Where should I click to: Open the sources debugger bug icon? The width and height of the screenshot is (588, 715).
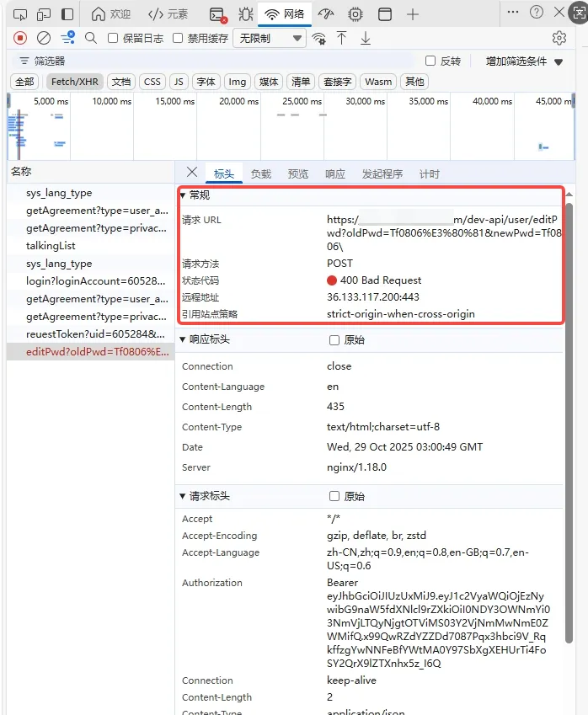click(x=246, y=14)
